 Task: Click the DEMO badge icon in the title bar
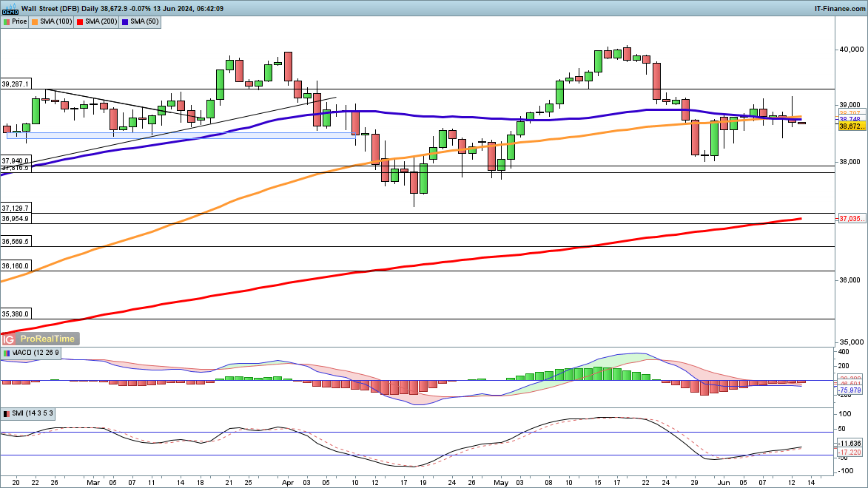pyautogui.click(x=10, y=9)
